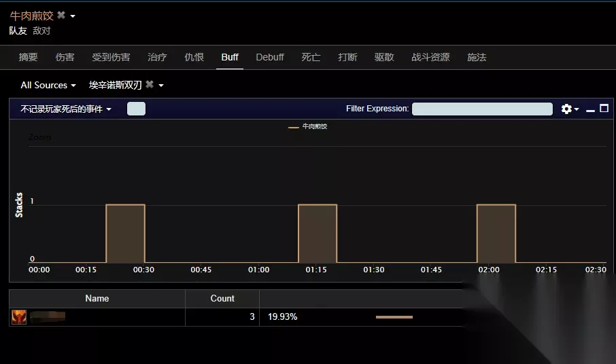Open the 牛肉煎饺 player dropdown arrow
Screen dimensions: 616x364
point(73,16)
